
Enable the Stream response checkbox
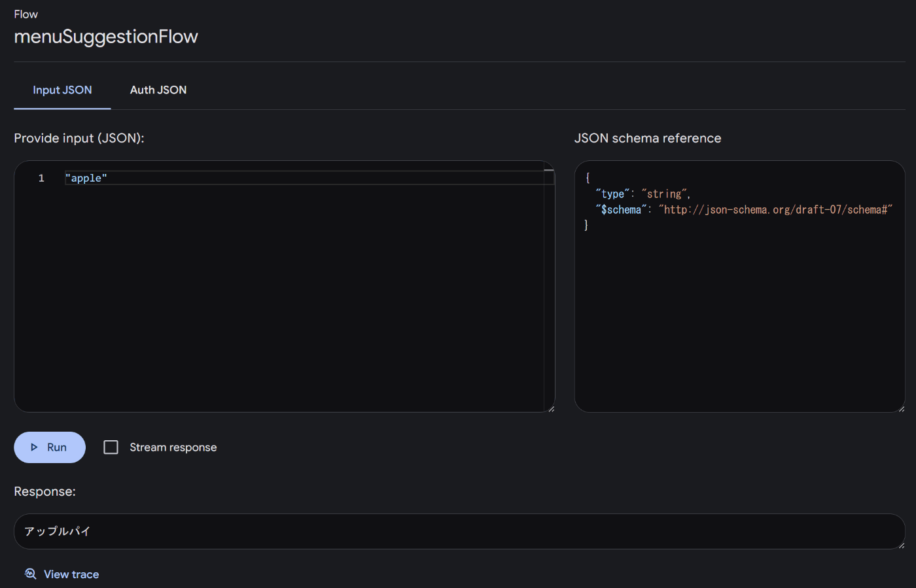click(111, 447)
